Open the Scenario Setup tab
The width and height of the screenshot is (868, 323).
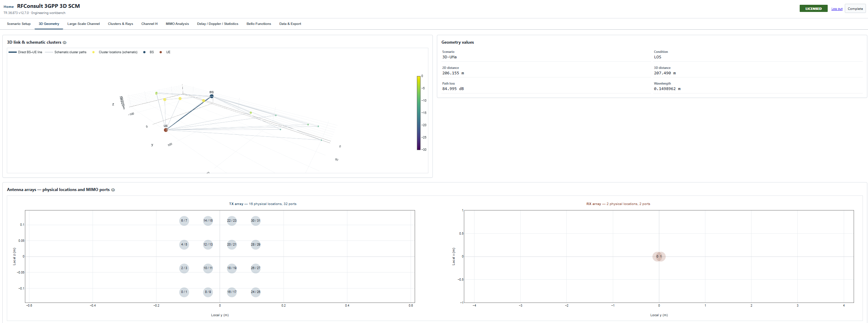[x=19, y=24]
